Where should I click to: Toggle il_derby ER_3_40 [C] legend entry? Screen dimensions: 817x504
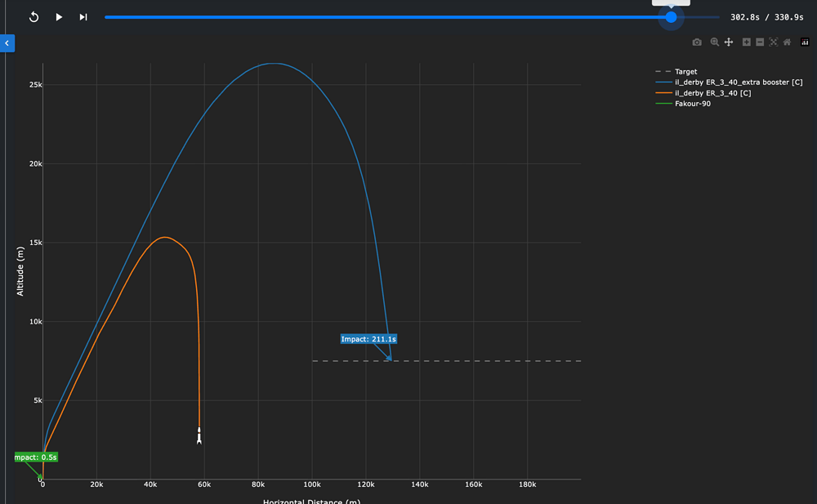click(712, 93)
